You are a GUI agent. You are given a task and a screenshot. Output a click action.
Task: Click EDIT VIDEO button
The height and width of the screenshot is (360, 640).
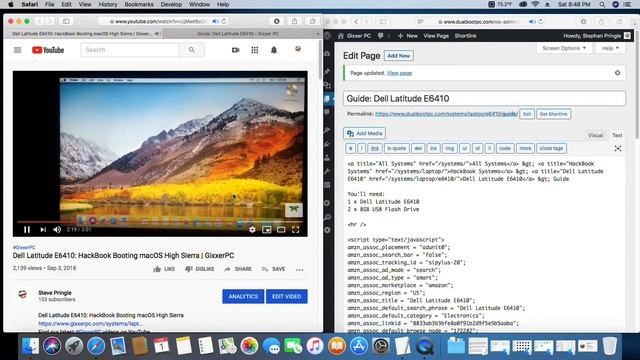tap(287, 296)
